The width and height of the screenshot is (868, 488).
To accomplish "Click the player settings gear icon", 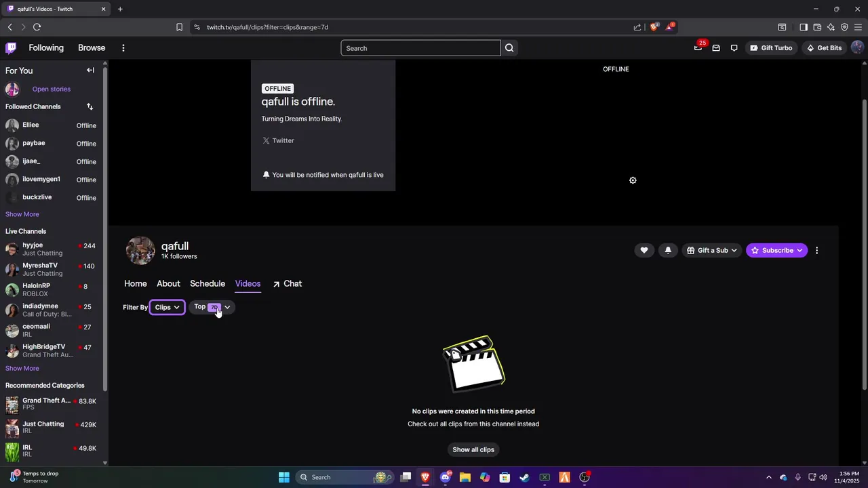I will [633, 180].
